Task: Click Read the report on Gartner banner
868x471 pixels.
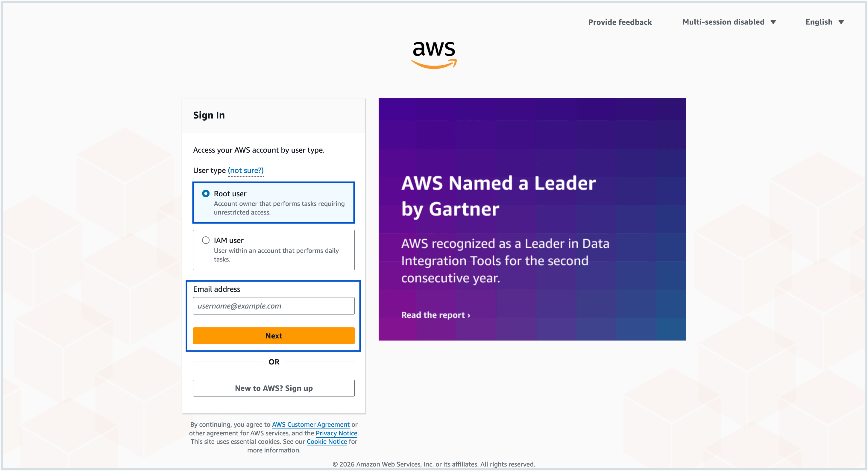Action: tap(435, 315)
